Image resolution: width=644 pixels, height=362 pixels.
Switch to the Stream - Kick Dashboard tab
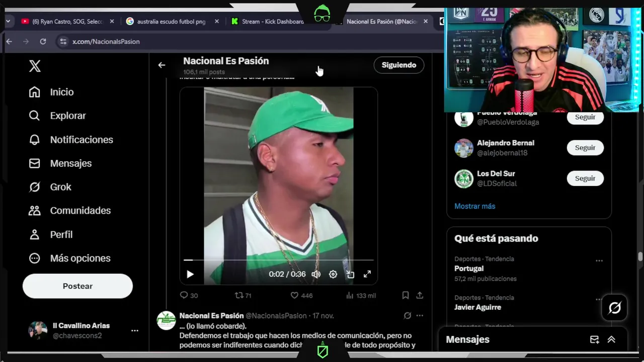pyautogui.click(x=272, y=22)
